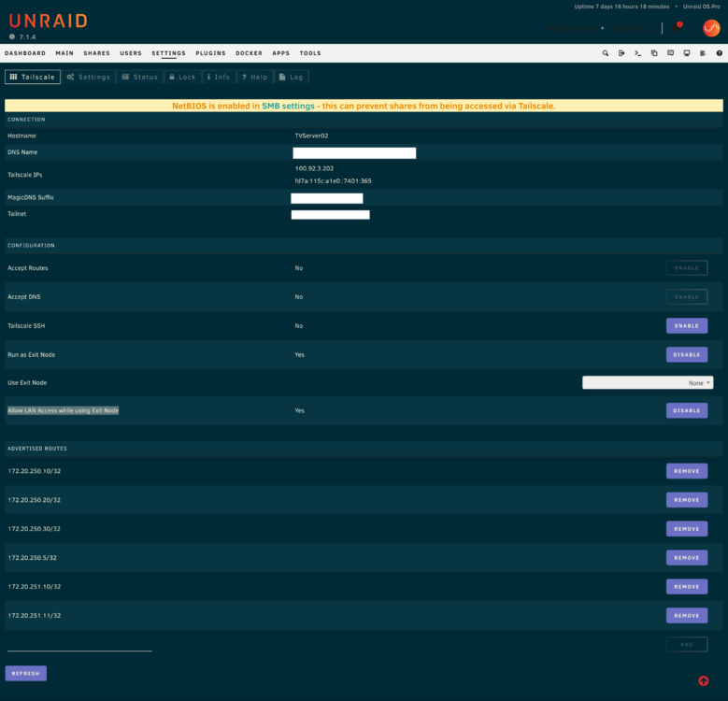Viewport: 728px width, 701px height.
Task: Switch to the Tailscale tab
Action: point(33,77)
